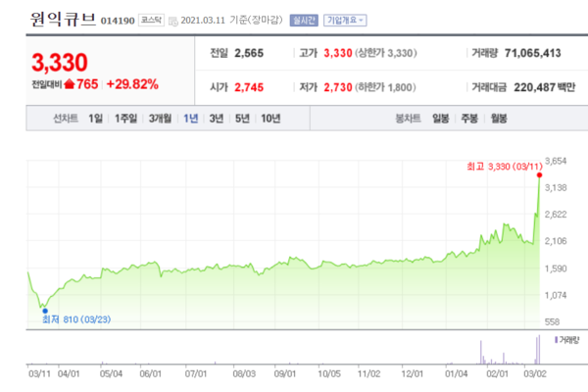Click the 하한가 1,800 text

[x=385, y=87]
